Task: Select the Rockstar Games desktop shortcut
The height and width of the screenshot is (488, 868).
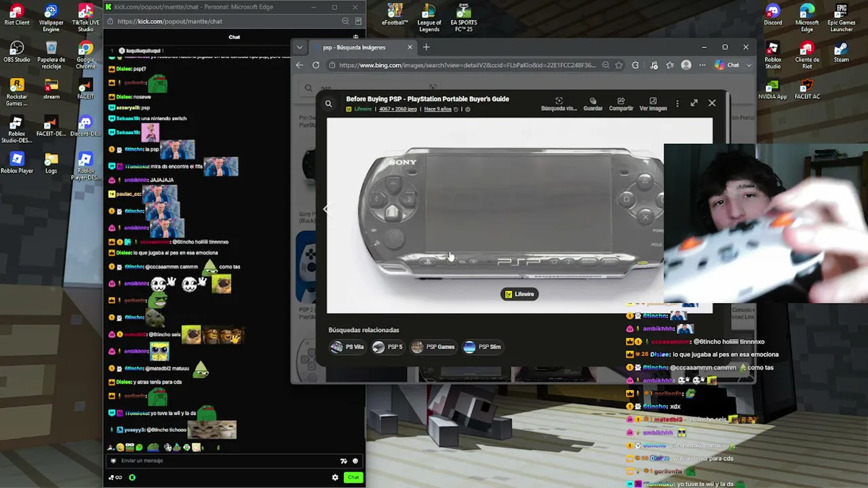Action: 17,93
